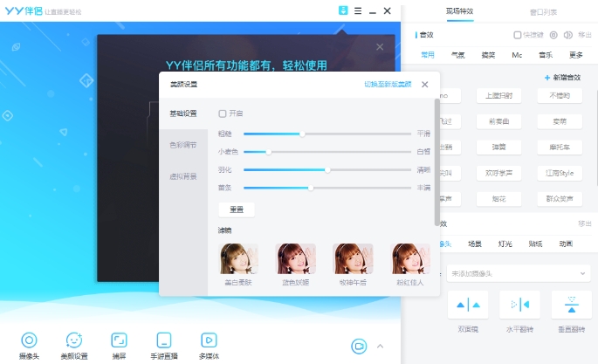Click the 垂直翻转 vertical flip icon

tap(572, 305)
